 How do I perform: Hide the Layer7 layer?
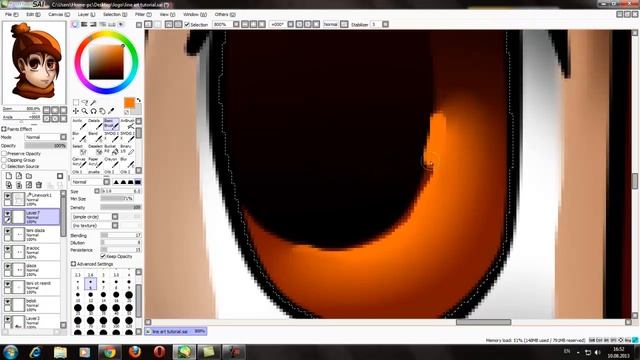(7, 213)
